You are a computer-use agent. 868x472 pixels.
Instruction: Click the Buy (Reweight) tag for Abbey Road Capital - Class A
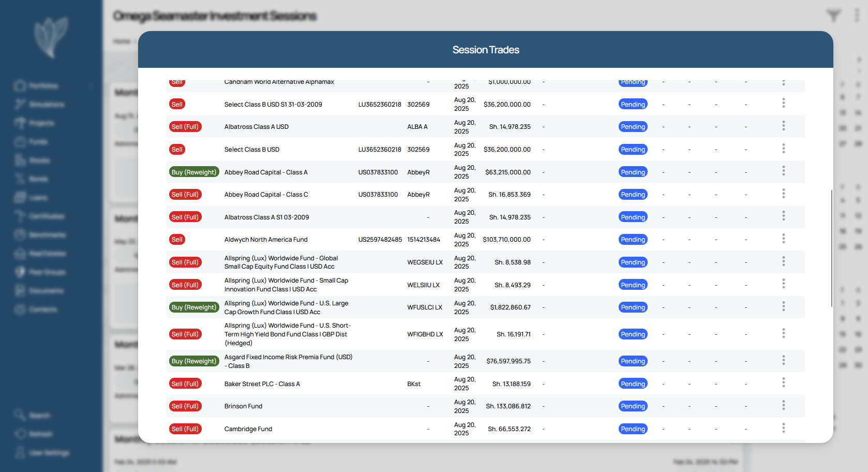coord(194,172)
